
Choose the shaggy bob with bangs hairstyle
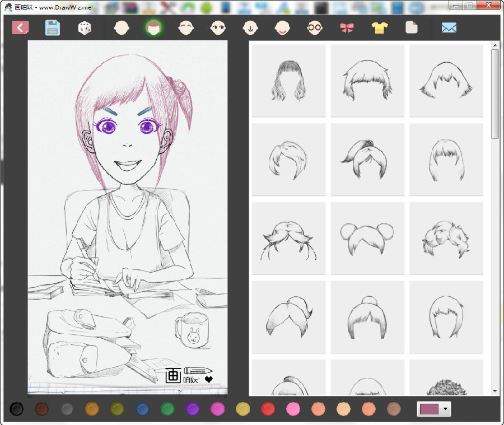click(367, 81)
